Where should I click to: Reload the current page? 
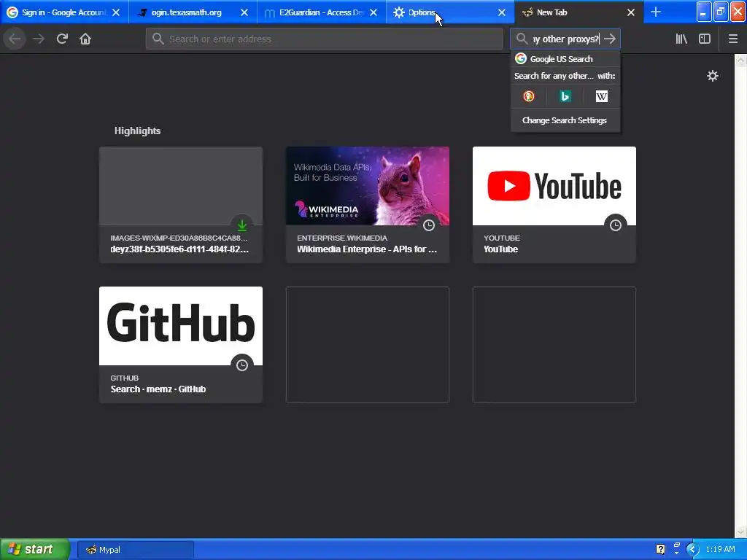[62, 39]
